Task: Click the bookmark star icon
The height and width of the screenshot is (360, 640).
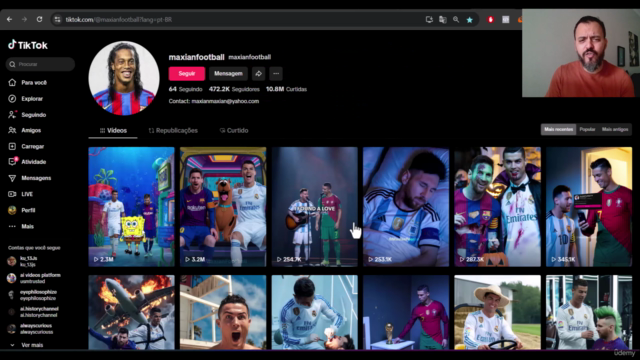Action: click(470, 19)
